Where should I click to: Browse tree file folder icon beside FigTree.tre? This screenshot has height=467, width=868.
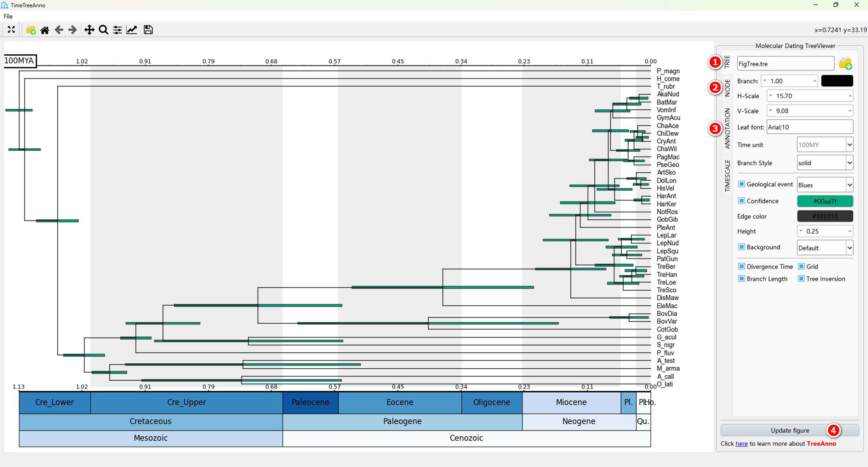coord(845,63)
